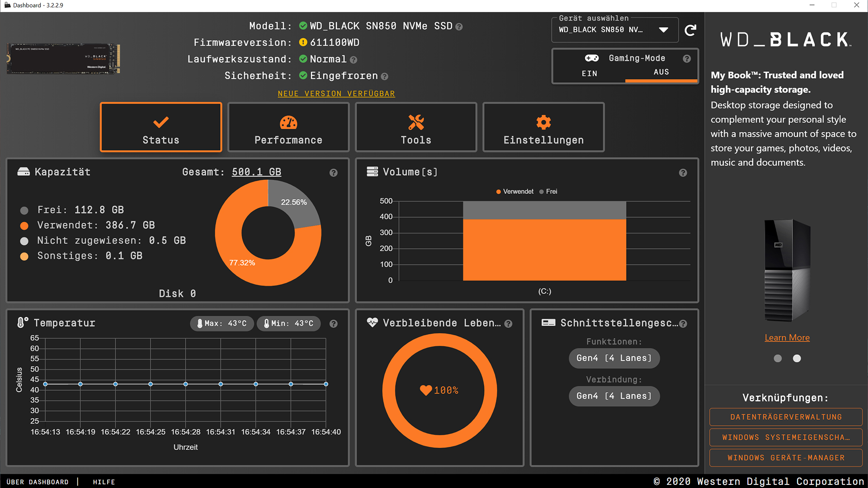
Task: Click the green check icon beside Modell
Action: point(303,26)
